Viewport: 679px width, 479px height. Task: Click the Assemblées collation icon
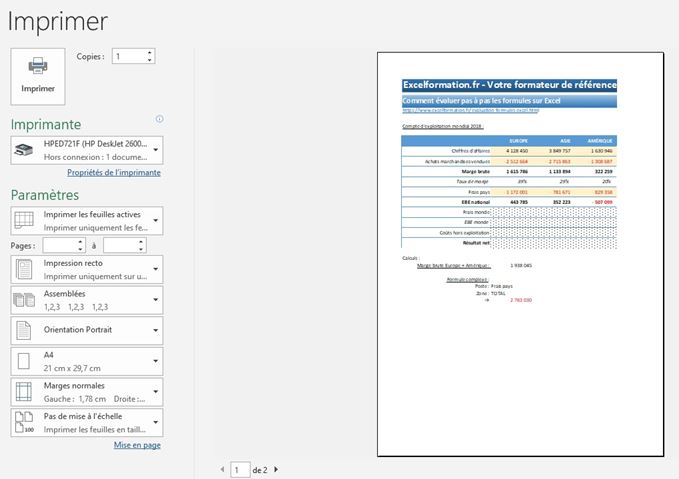[x=25, y=300]
